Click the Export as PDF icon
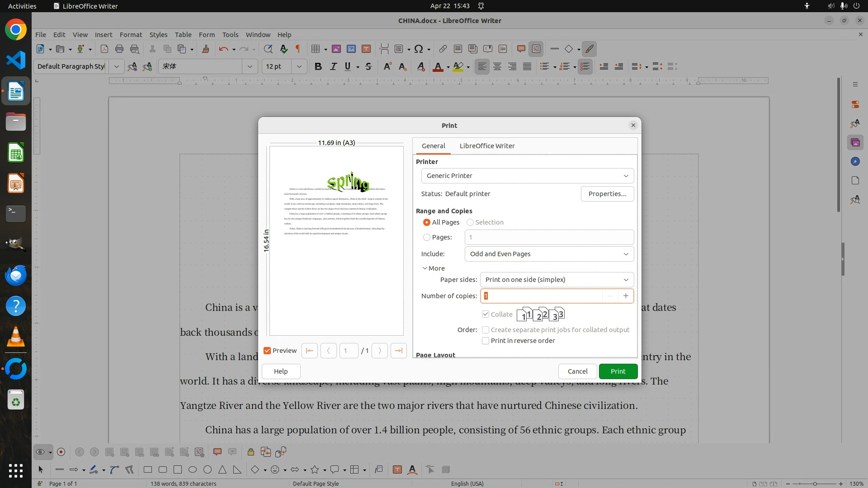The width and height of the screenshot is (868, 488). (104, 49)
